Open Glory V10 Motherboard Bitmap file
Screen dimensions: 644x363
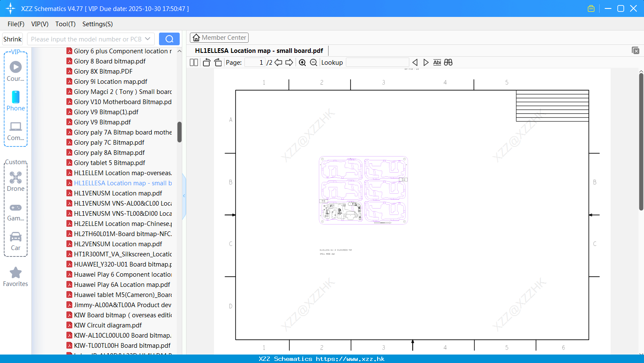click(123, 102)
